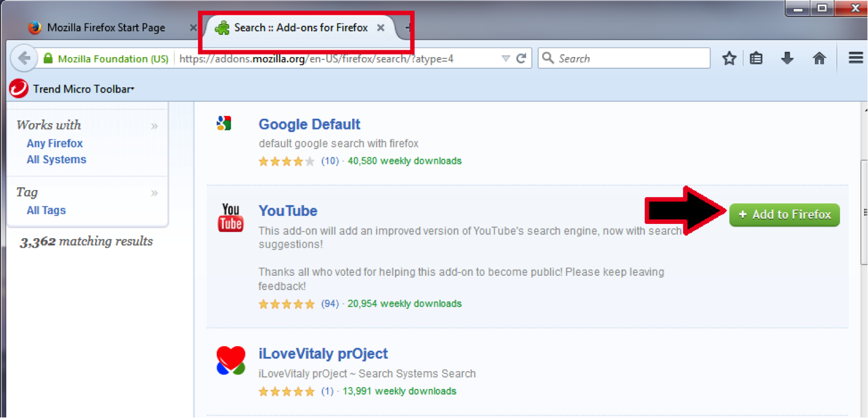Screen dimensions: 868x418
Task: Go to the home page icon
Action: coord(819,58)
